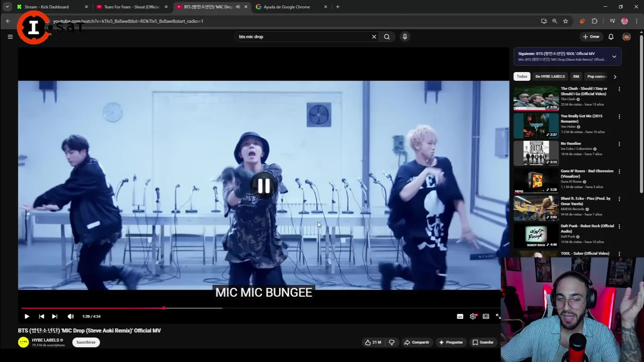Close the Kick Dashboard browser tab
The height and width of the screenshot is (362, 644).
click(x=86, y=7)
